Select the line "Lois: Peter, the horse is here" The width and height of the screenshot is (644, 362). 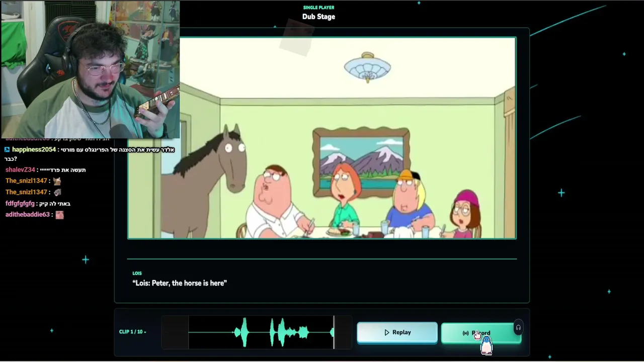[180, 283]
